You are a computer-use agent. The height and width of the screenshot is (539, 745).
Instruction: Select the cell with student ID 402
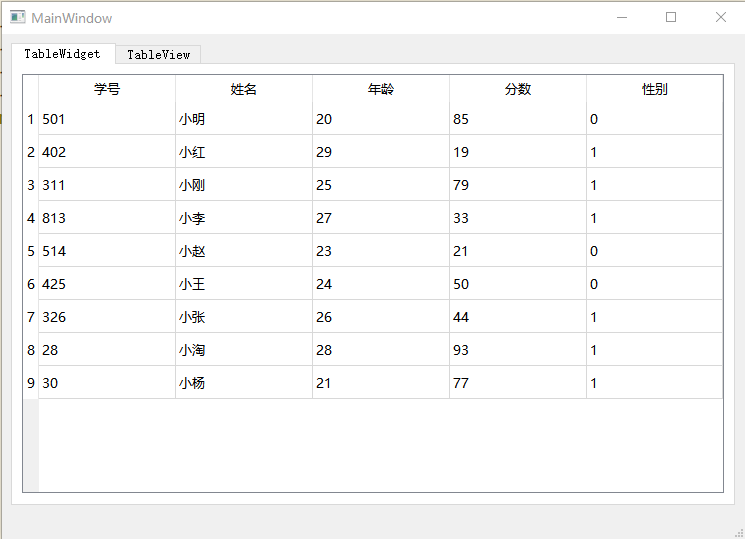pyautogui.click(x=107, y=152)
